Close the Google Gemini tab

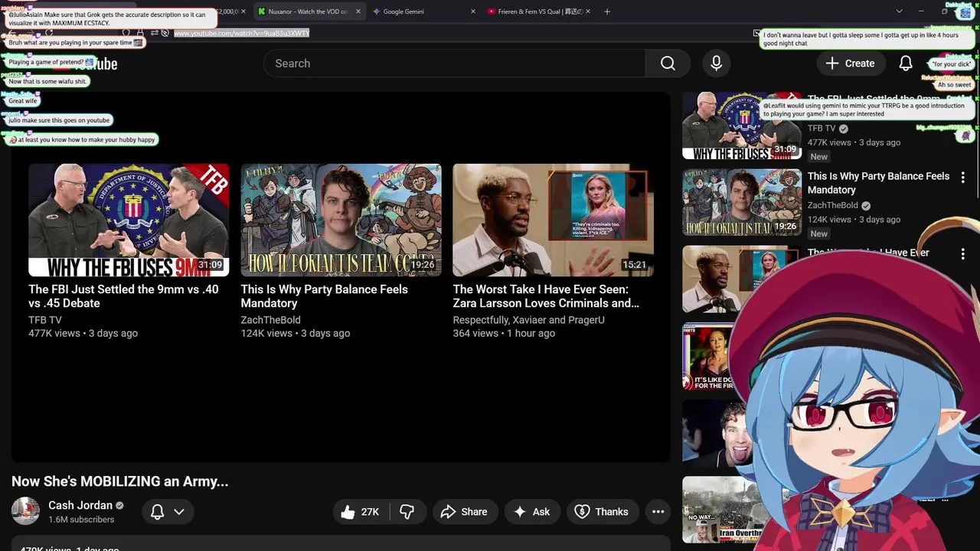pos(472,11)
